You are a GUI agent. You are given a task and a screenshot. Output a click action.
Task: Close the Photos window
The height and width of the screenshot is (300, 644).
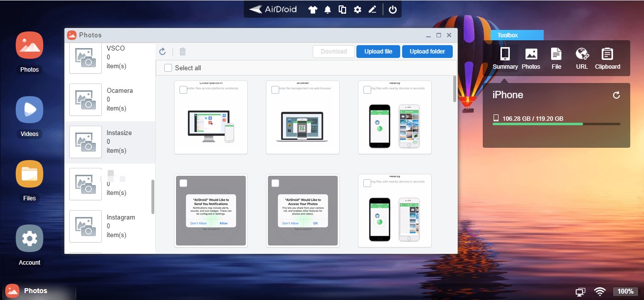coord(449,35)
